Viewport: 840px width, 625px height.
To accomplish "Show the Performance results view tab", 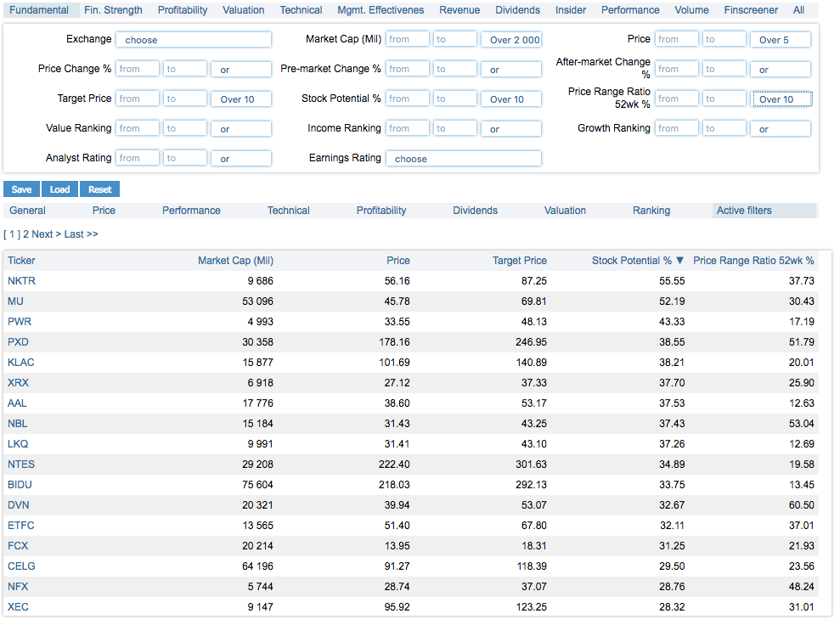I will pyautogui.click(x=191, y=211).
